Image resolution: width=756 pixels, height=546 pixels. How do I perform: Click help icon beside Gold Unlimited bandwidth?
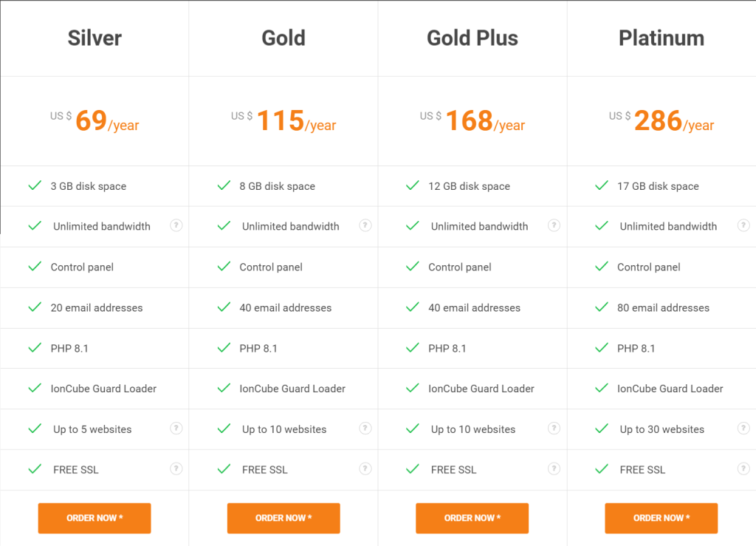[365, 225]
